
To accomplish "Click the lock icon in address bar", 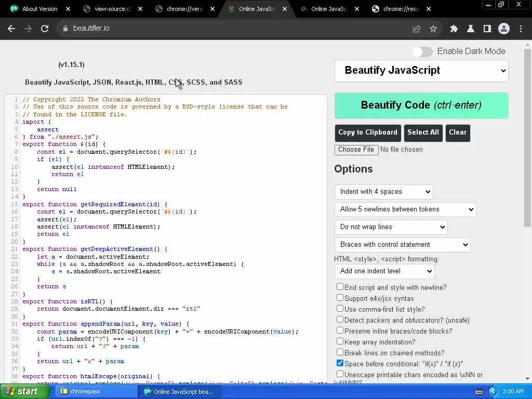I will coord(65,29).
